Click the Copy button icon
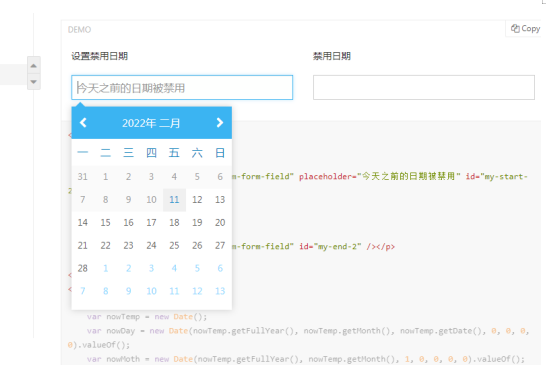 515,29
